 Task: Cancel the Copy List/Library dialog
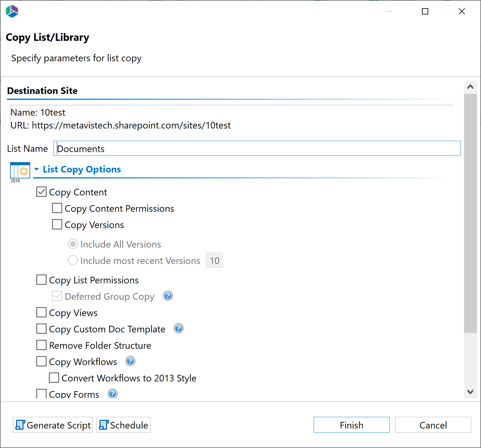[x=433, y=425]
